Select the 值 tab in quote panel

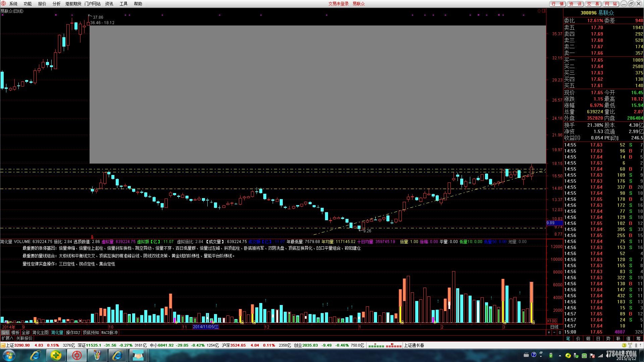click(629, 339)
